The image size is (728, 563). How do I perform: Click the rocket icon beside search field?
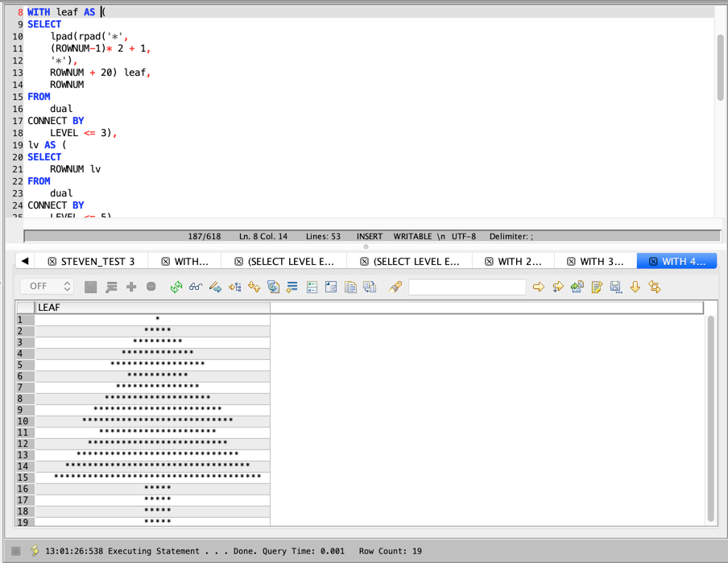click(x=395, y=287)
